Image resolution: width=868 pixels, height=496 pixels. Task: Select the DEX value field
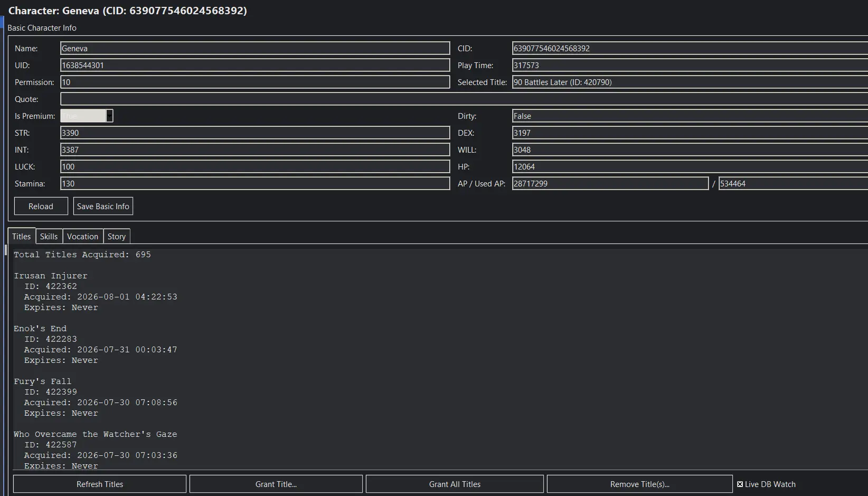(690, 133)
